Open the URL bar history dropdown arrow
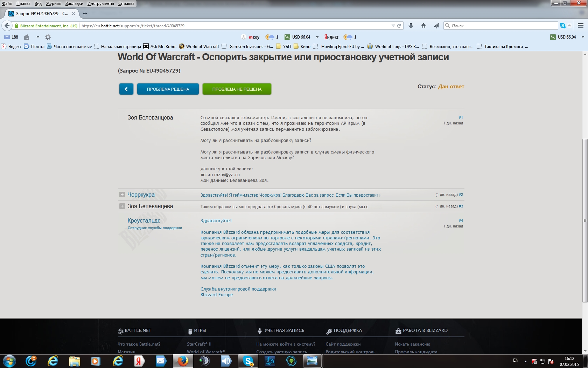 (x=393, y=26)
